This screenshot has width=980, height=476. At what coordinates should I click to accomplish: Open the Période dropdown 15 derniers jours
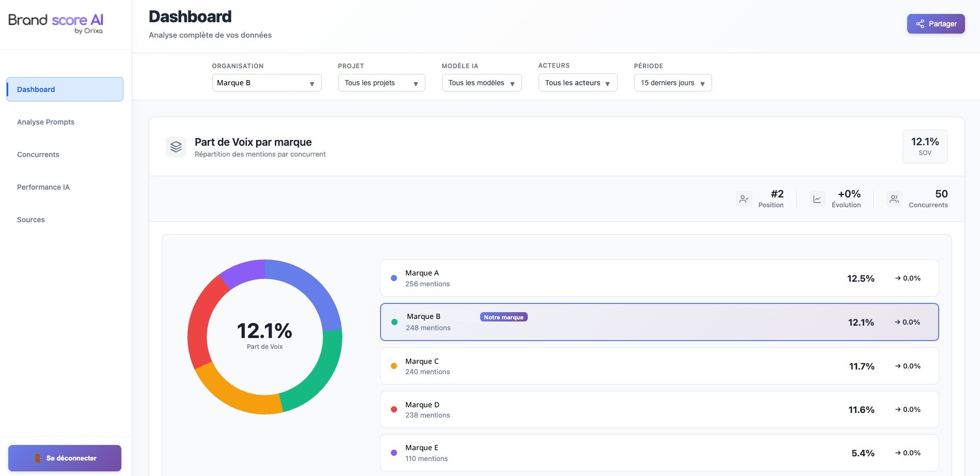coord(673,83)
